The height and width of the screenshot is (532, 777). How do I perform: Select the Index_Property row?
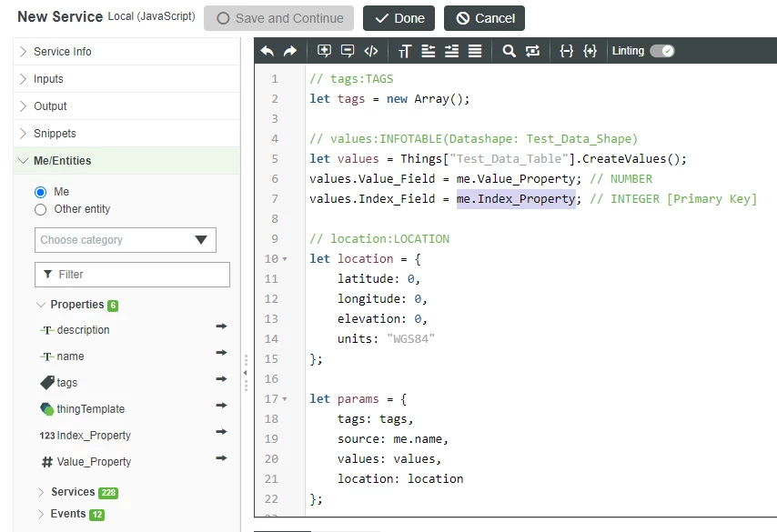(132, 436)
